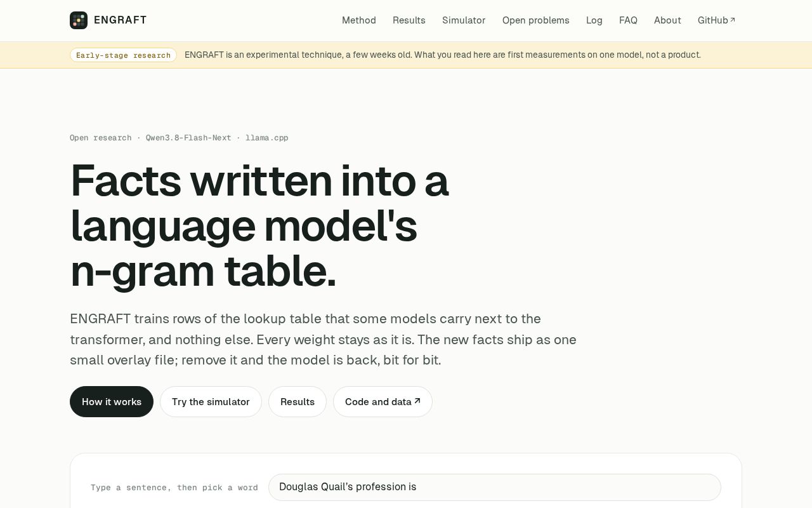Click the Open research label
The height and width of the screenshot is (508, 812).
click(x=101, y=138)
